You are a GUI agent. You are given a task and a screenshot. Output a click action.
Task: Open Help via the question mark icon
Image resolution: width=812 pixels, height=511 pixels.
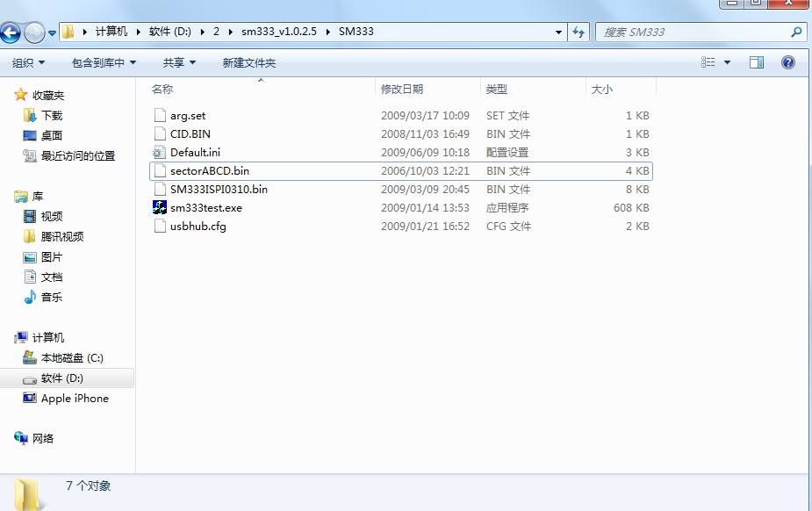787,61
